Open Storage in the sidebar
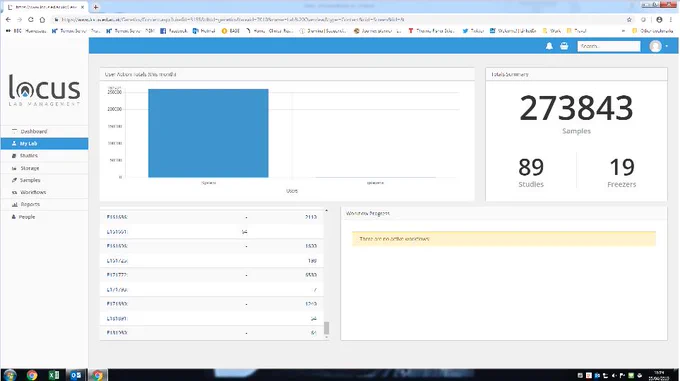The image size is (680, 381). (44, 168)
